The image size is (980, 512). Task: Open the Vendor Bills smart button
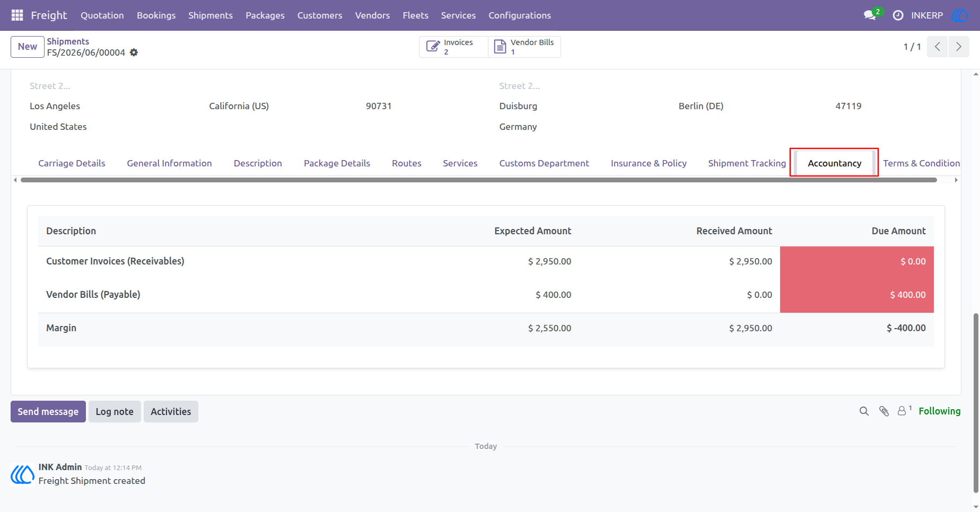pyautogui.click(x=524, y=47)
